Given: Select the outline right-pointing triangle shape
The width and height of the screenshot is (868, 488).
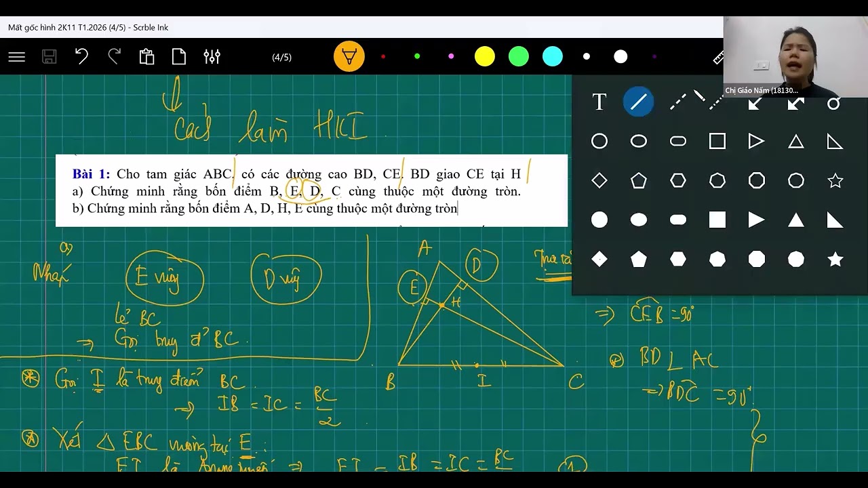Looking at the screenshot, I should point(756,141).
